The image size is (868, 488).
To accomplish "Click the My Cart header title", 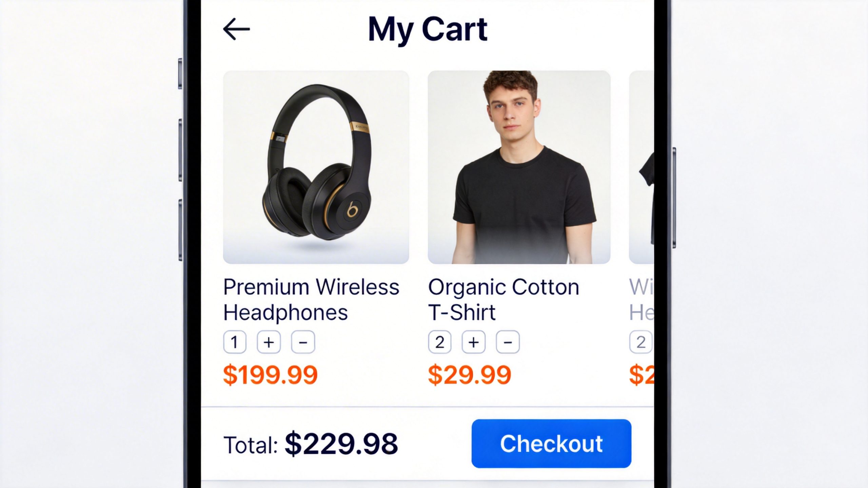I will click(428, 30).
